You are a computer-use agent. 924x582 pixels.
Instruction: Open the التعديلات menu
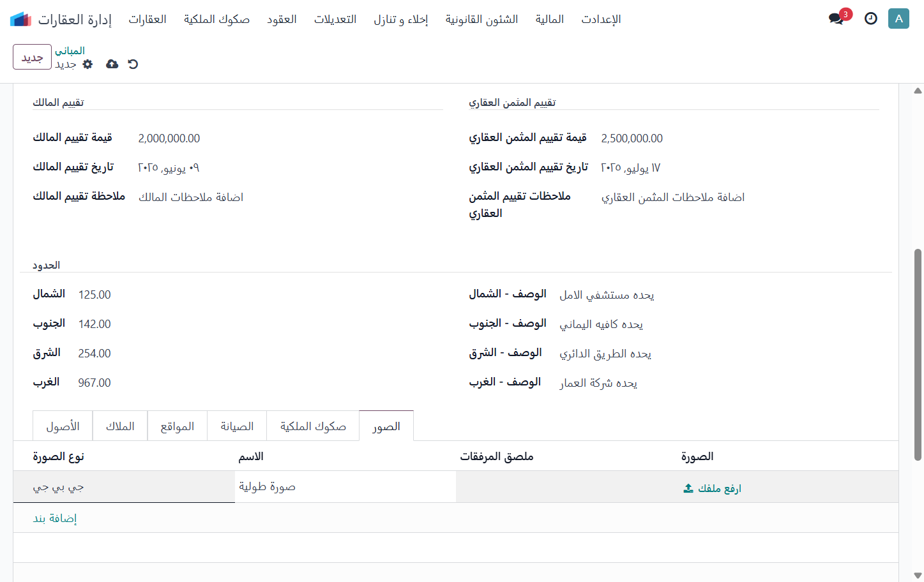(335, 19)
